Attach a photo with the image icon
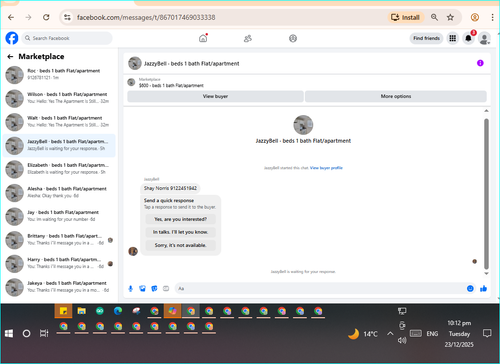500x364 pixels. tap(142, 289)
